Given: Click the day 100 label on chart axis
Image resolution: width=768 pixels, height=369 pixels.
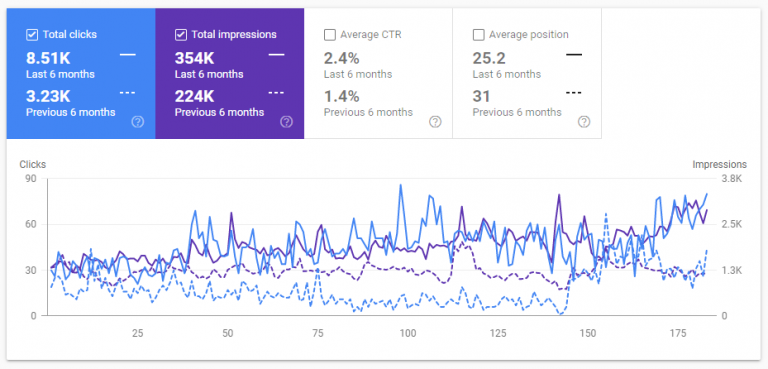Looking at the screenshot, I should pyautogui.click(x=408, y=334).
